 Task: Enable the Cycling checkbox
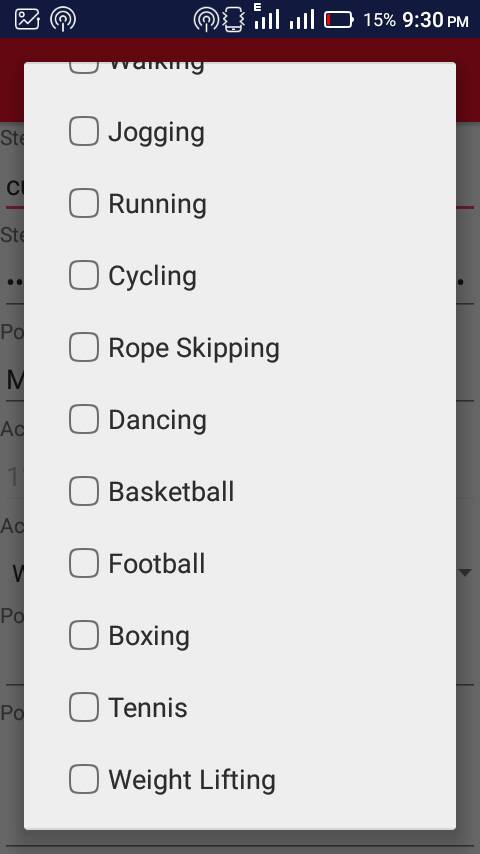click(84, 275)
